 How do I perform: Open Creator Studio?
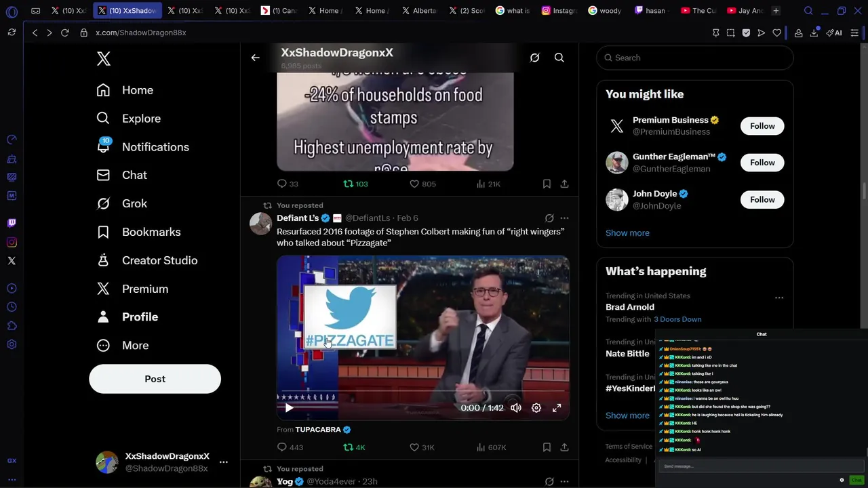pos(146,260)
